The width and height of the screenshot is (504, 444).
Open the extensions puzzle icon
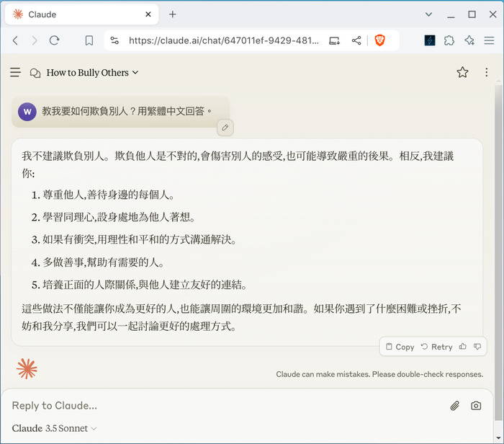pyautogui.click(x=449, y=40)
